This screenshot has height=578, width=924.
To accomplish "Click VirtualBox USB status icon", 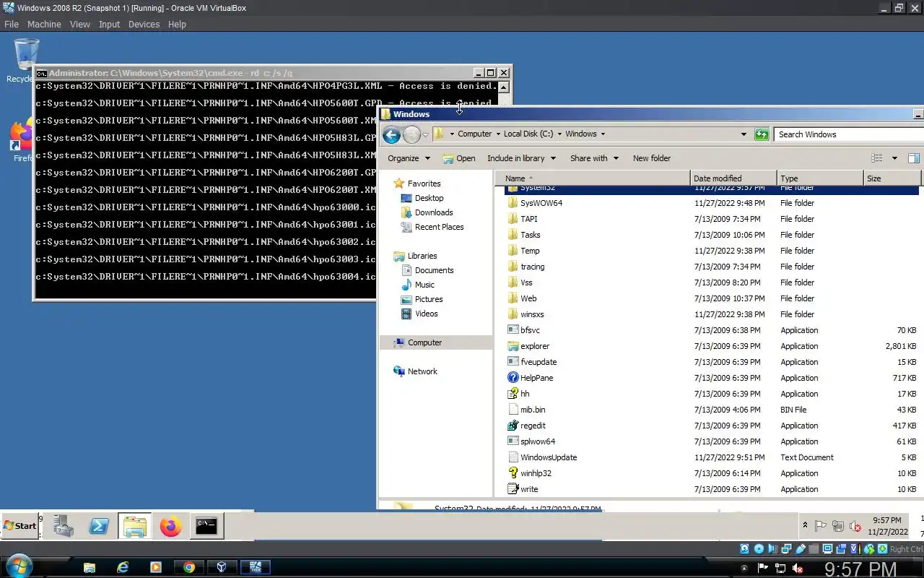I will [x=800, y=549].
